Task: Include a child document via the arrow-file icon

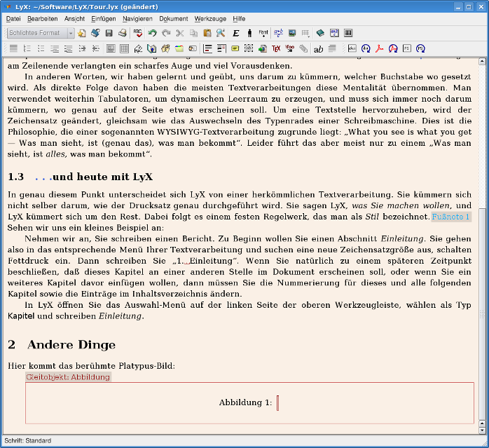Action: click(262, 48)
